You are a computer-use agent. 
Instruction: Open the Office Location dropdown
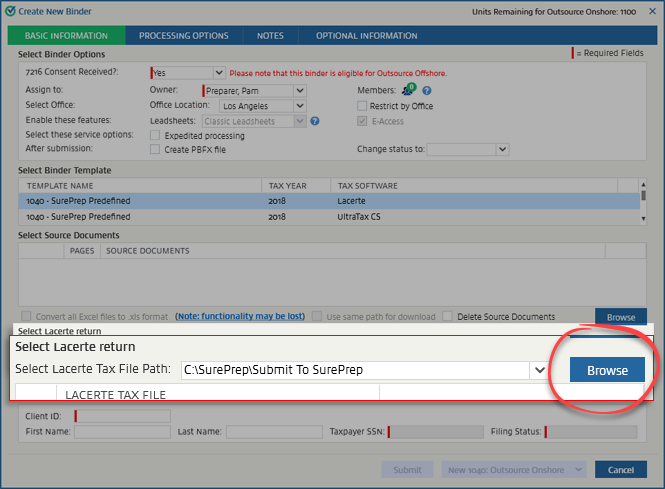pos(299,106)
